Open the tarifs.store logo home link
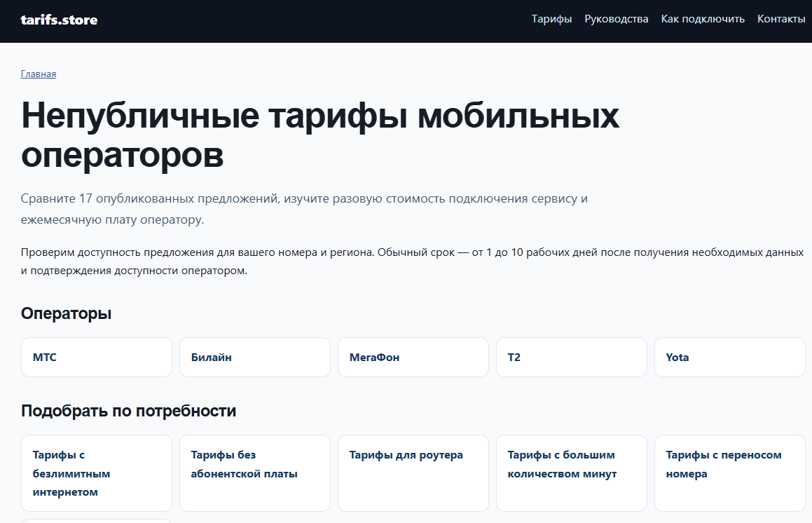Image resolution: width=812 pixels, height=523 pixels. click(x=59, y=20)
